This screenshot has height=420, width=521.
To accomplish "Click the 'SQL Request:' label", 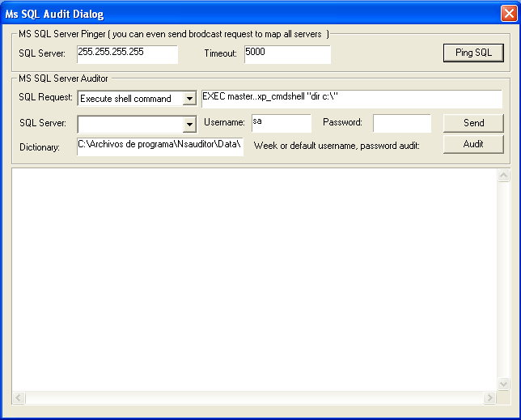I will [45, 97].
